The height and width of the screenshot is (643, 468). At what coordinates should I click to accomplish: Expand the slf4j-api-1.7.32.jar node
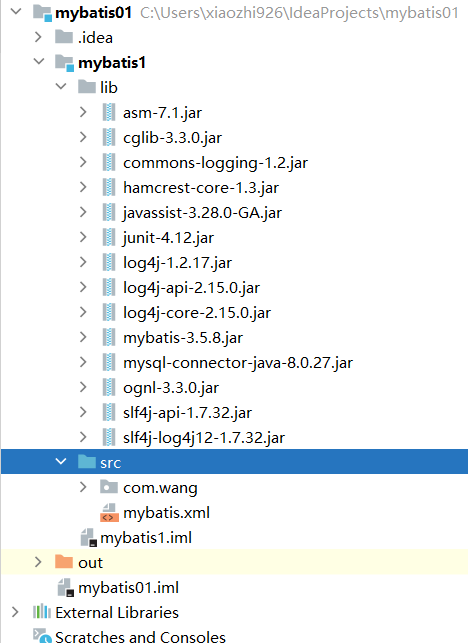click(x=83, y=412)
